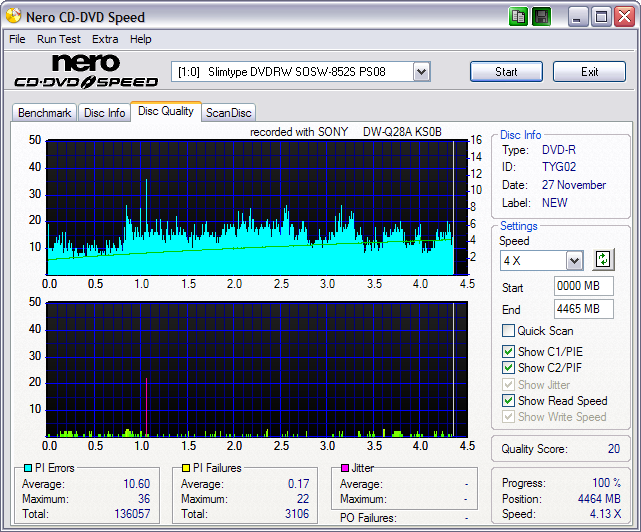Viewport: 641px width, 532px height.
Task: Switch to the ScanDisc tab
Action: click(x=229, y=113)
